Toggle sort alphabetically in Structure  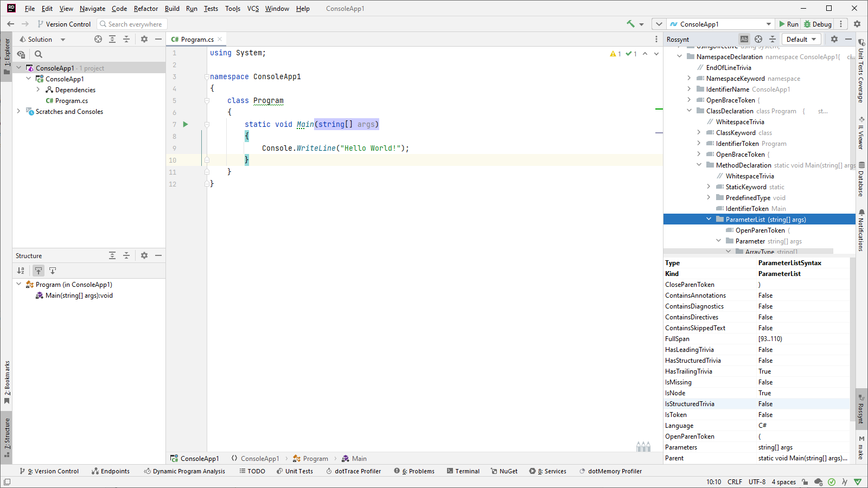coord(21,271)
